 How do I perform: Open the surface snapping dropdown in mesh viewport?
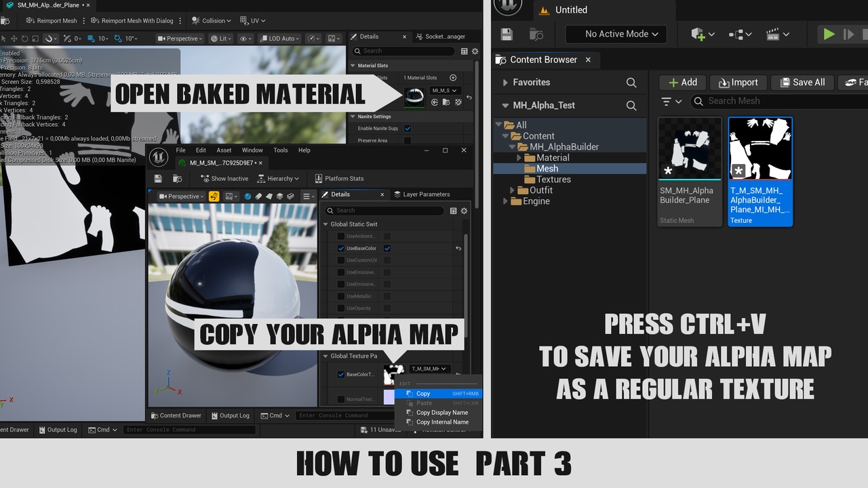52,39
